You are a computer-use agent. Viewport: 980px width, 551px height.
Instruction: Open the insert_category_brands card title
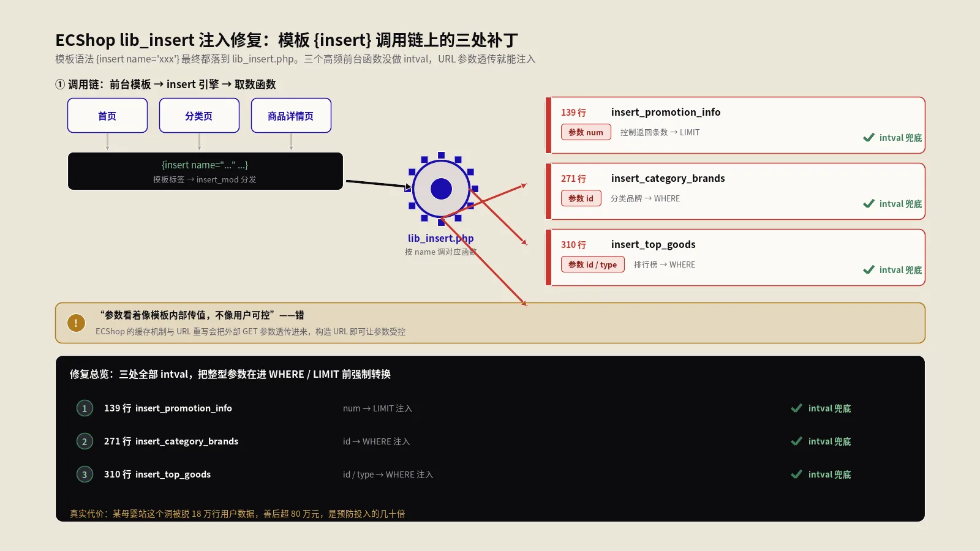(x=668, y=178)
